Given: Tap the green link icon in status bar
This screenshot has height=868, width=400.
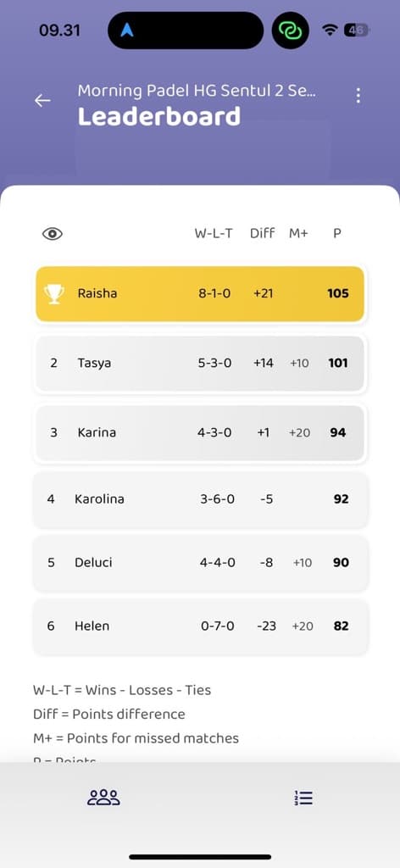Looking at the screenshot, I should 291,31.
